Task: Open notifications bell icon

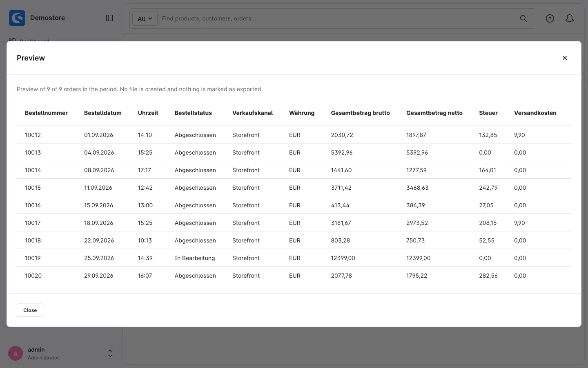Action: click(570, 18)
